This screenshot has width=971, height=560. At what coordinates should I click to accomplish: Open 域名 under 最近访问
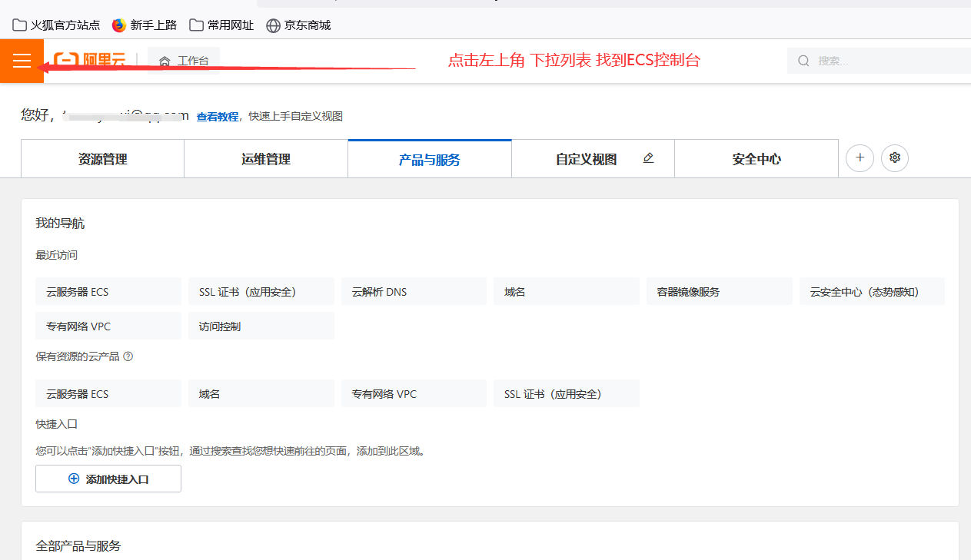[x=567, y=292]
